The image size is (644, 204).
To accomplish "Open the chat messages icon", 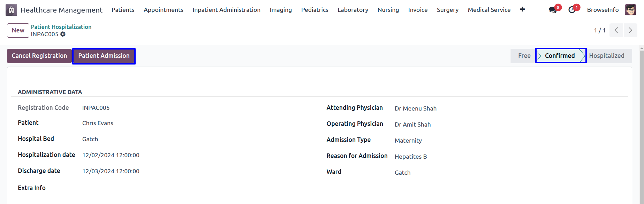I will tap(553, 10).
